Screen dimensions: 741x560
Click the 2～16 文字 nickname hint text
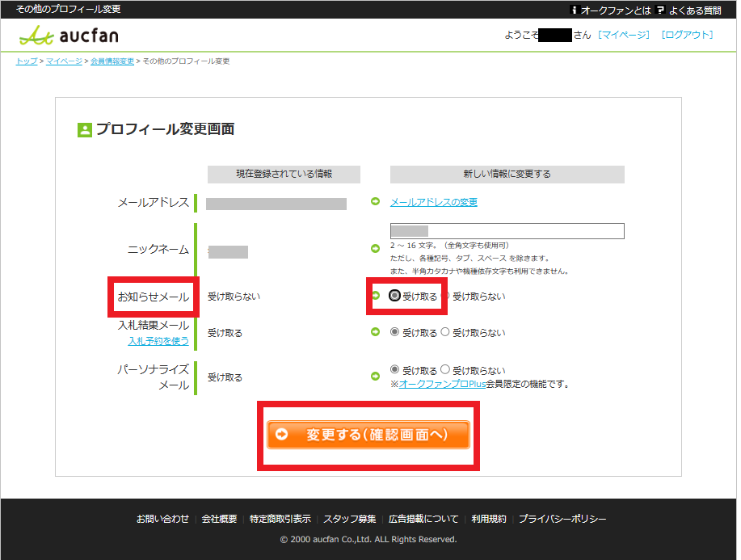[449, 246]
